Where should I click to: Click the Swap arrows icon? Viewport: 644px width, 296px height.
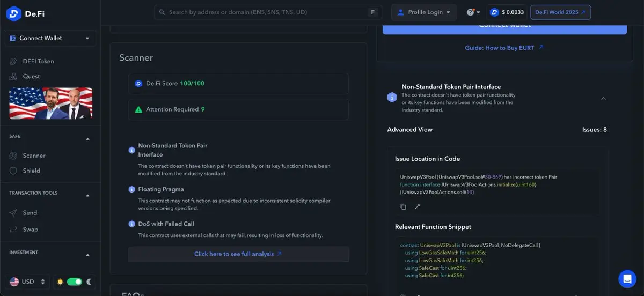tap(13, 229)
